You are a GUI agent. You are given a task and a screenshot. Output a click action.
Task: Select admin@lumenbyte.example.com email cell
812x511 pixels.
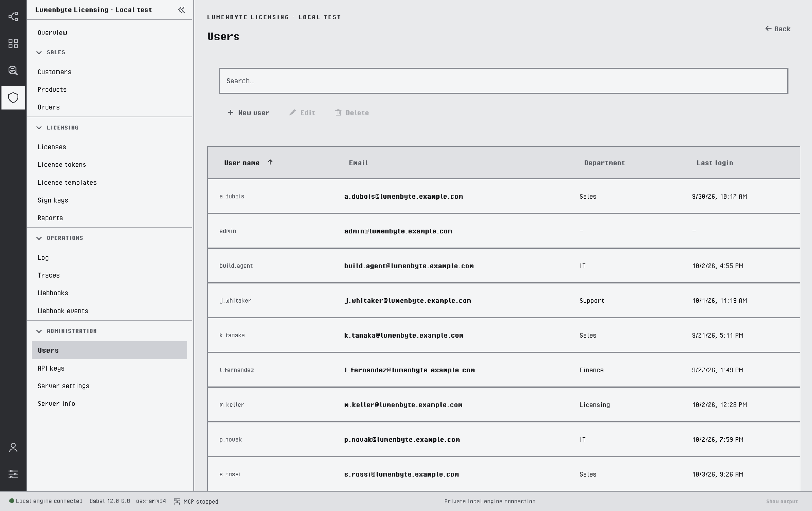tap(398, 231)
